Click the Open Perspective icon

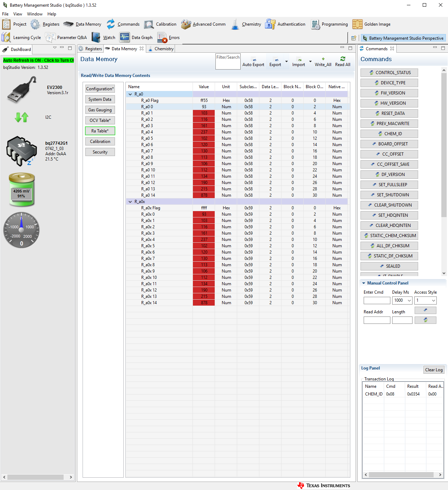[x=353, y=38]
